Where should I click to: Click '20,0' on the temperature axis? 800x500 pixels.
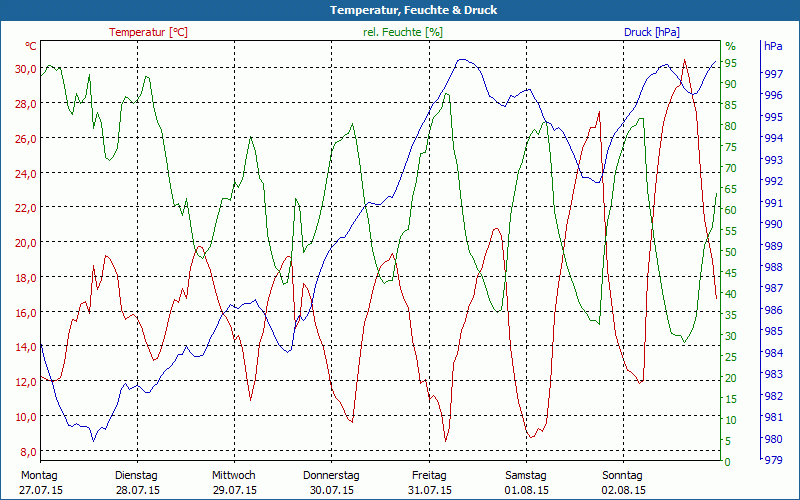click(x=25, y=242)
